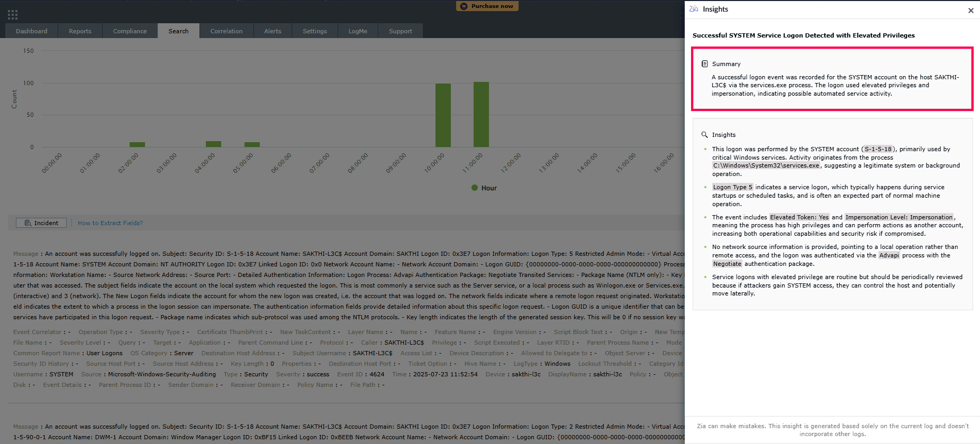Click the Summary document icon
This screenshot has width=980, height=444.
click(x=704, y=64)
